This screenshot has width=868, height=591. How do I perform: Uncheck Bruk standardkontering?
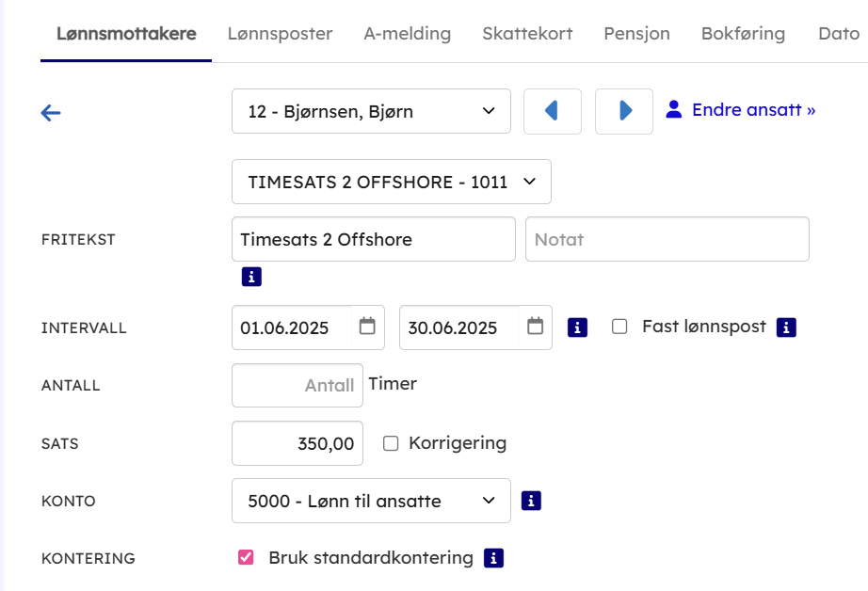point(246,557)
